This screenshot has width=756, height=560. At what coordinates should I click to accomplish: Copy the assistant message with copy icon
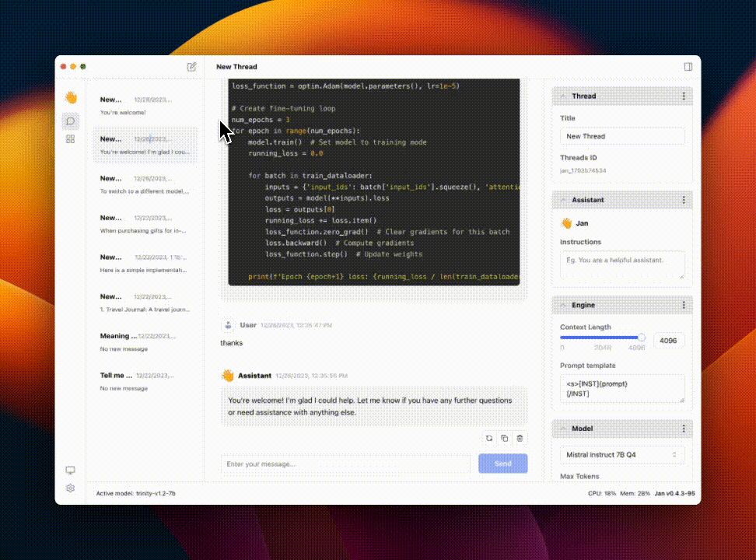(504, 438)
